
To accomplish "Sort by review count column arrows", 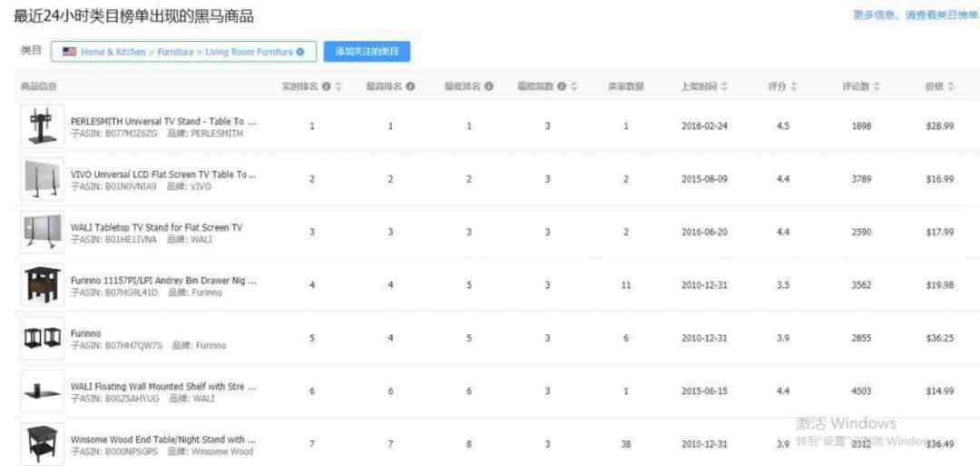I will [x=877, y=86].
